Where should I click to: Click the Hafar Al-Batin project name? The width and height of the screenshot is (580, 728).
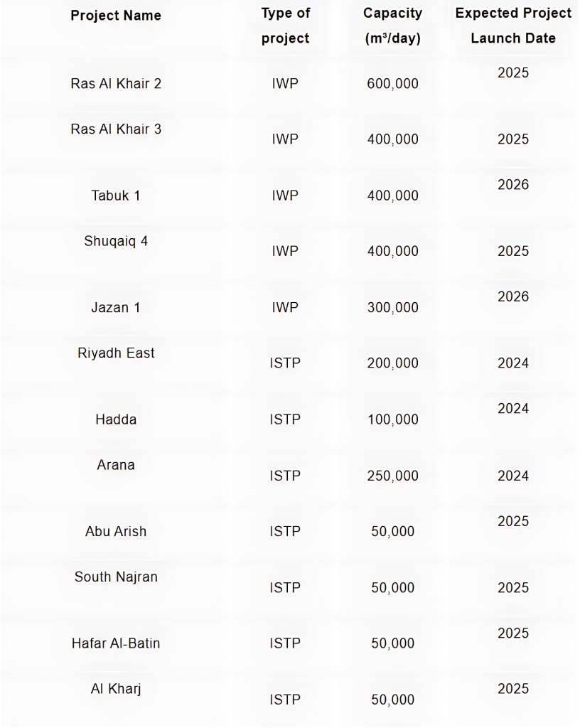116,643
